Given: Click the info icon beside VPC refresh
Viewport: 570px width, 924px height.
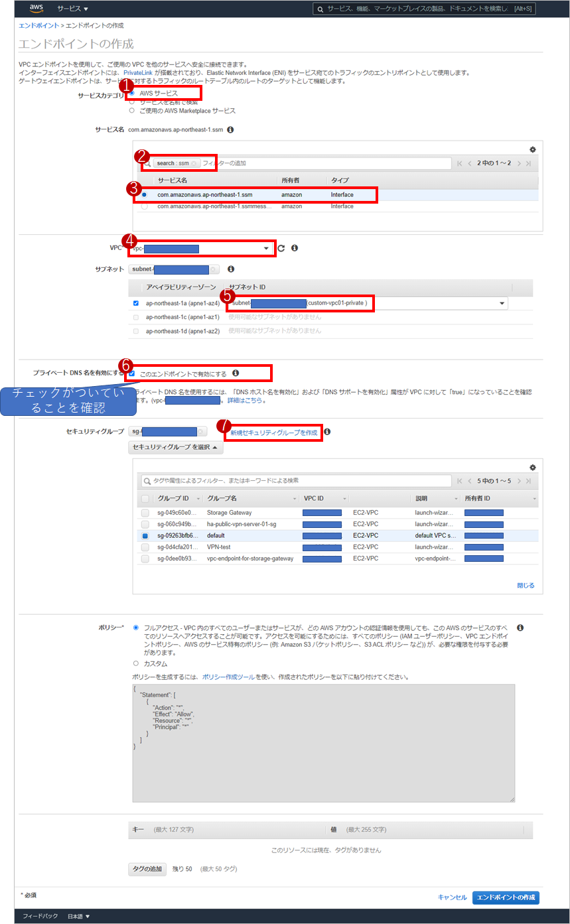Looking at the screenshot, I should 295,248.
